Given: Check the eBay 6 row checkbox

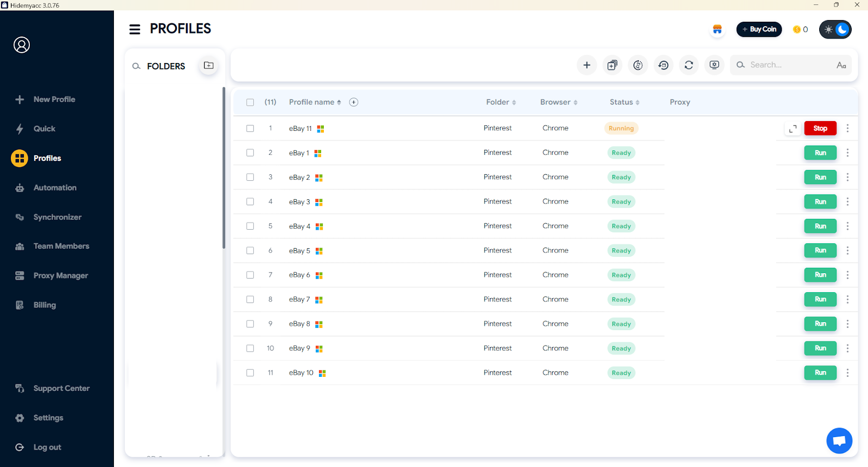Looking at the screenshot, I should point(250,275).
